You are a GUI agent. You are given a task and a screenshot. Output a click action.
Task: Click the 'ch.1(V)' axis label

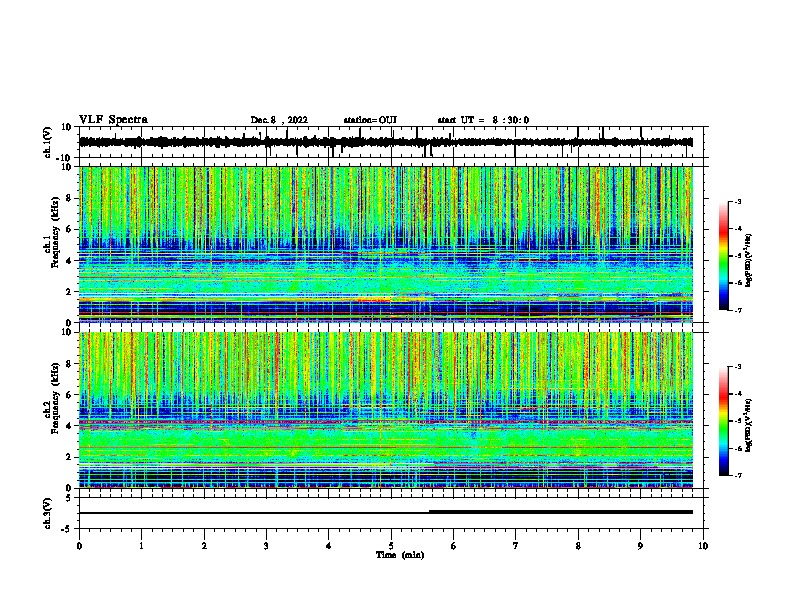point(48,142)
